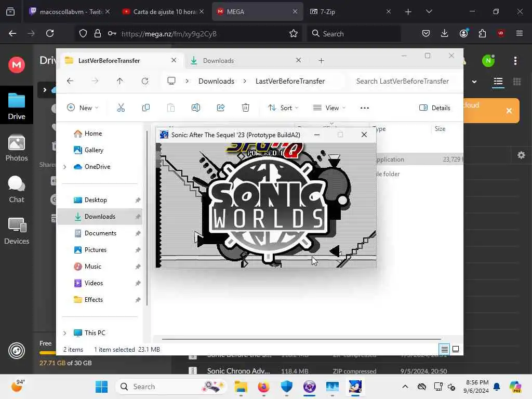This screenshot has height=399, width=532.
Task: Click the Copy icon in Explorer toolbar
Action: (146, 108)
